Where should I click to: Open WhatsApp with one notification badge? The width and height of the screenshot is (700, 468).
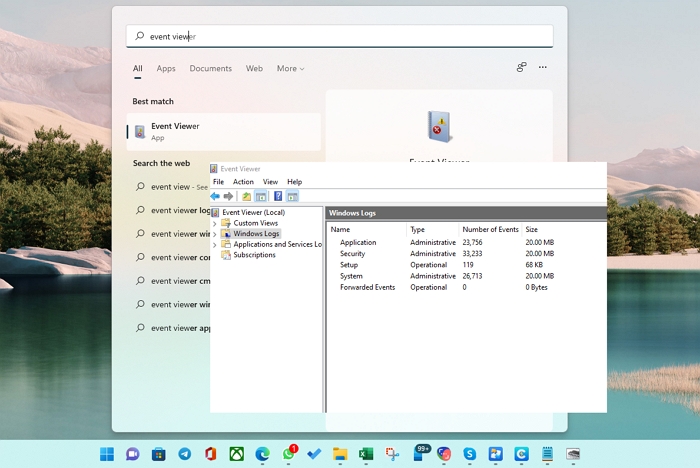[x=288, y=454]
